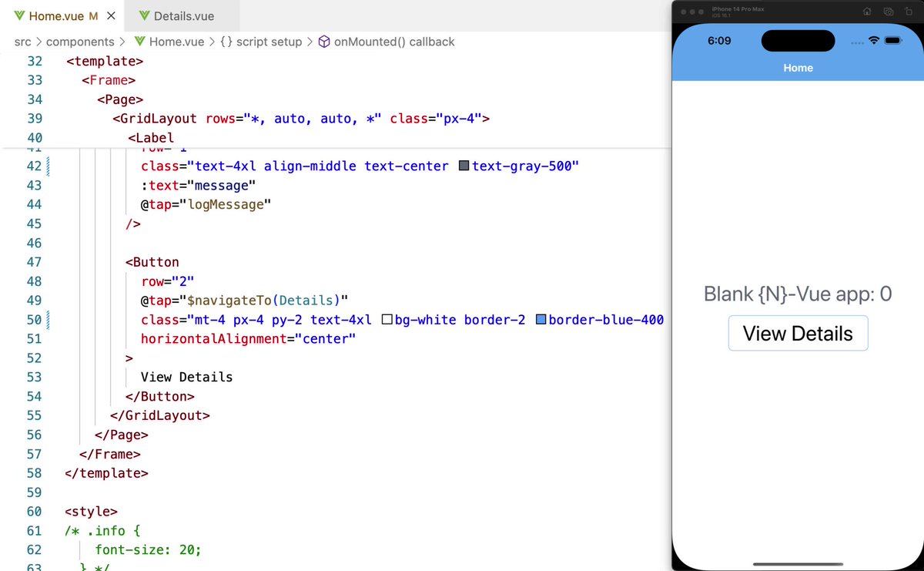Click the Simulator Home button icon

867,12
